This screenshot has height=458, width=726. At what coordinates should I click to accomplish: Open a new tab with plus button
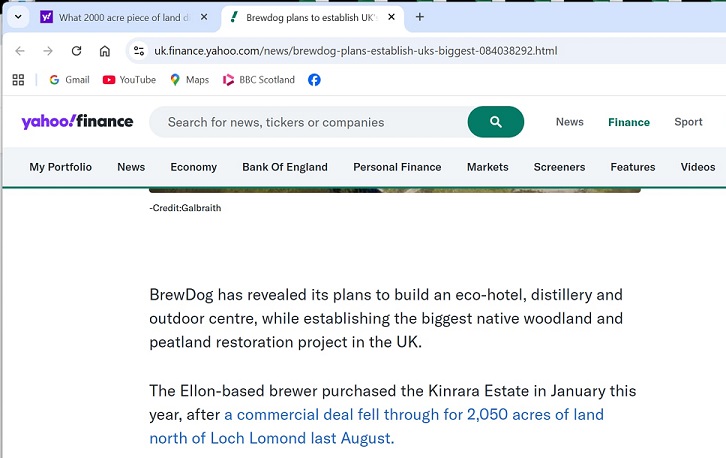click(420, 17)
